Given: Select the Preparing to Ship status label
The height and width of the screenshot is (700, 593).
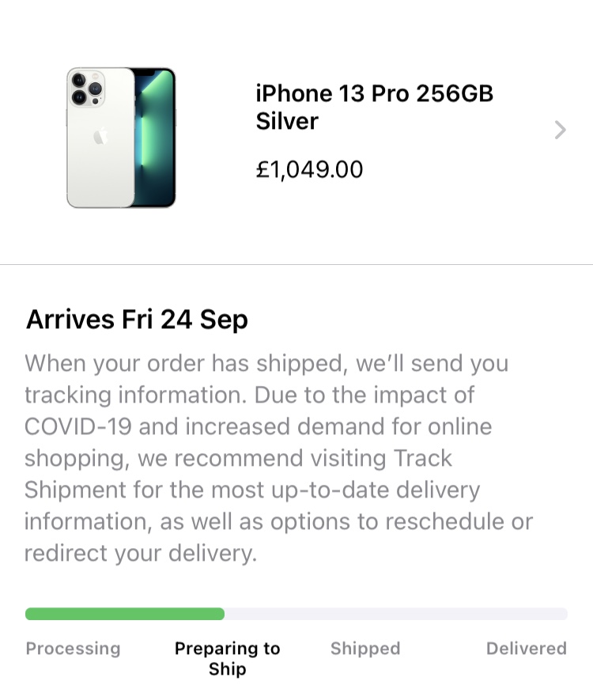Looking at the screenshot, I should [227, 659].
